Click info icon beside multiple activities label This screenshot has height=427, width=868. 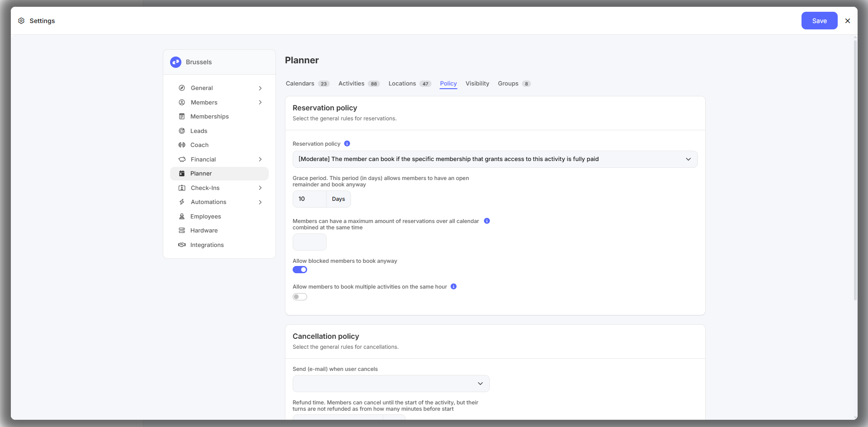pos(454,286)
